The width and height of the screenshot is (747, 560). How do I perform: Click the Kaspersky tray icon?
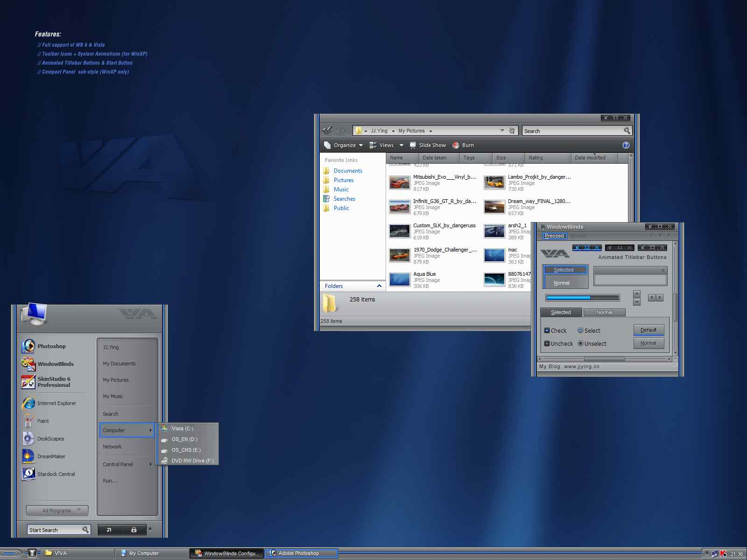click(x=723, y=554)
